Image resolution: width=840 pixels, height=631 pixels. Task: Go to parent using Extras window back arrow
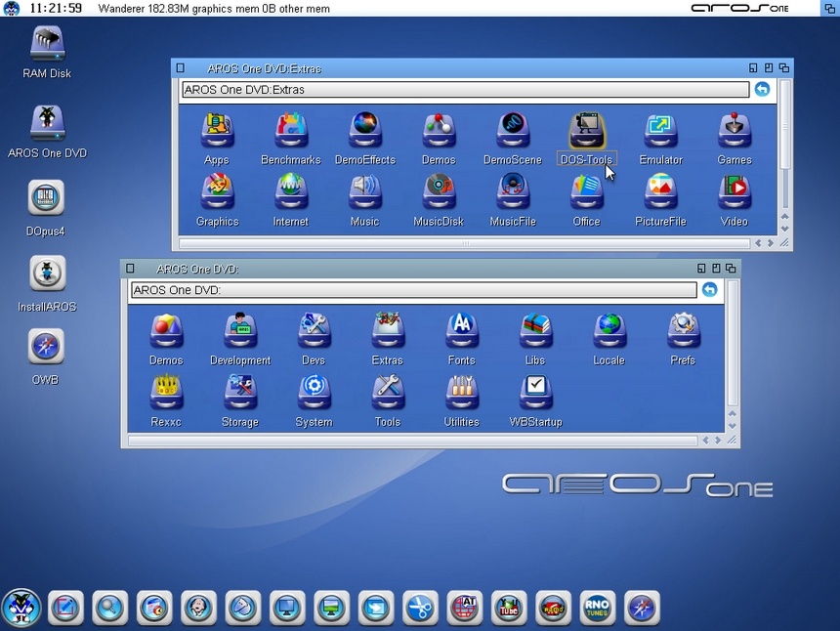pos(762,89)
